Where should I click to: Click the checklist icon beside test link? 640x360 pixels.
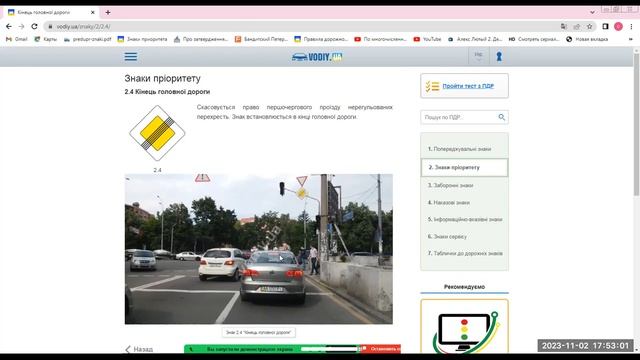(432, 86)
